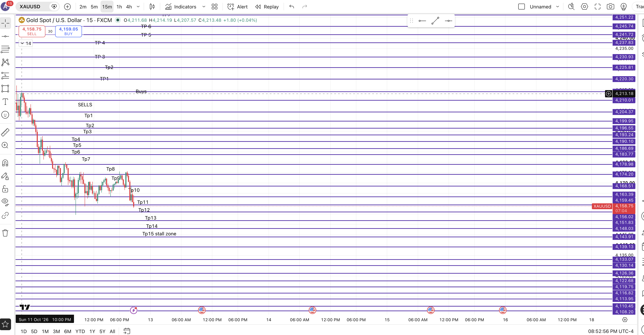Open the favorites star toolbar
644x335 pixels.
(5, 324)
